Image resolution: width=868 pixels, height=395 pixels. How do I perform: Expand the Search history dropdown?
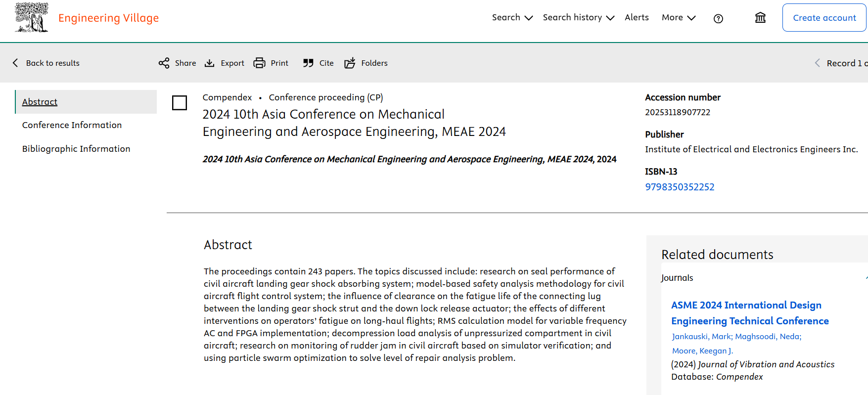579,17
